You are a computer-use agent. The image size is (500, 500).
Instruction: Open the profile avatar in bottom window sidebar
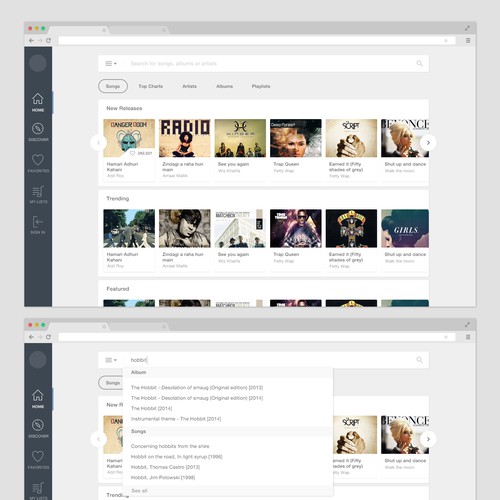point(38,360)
